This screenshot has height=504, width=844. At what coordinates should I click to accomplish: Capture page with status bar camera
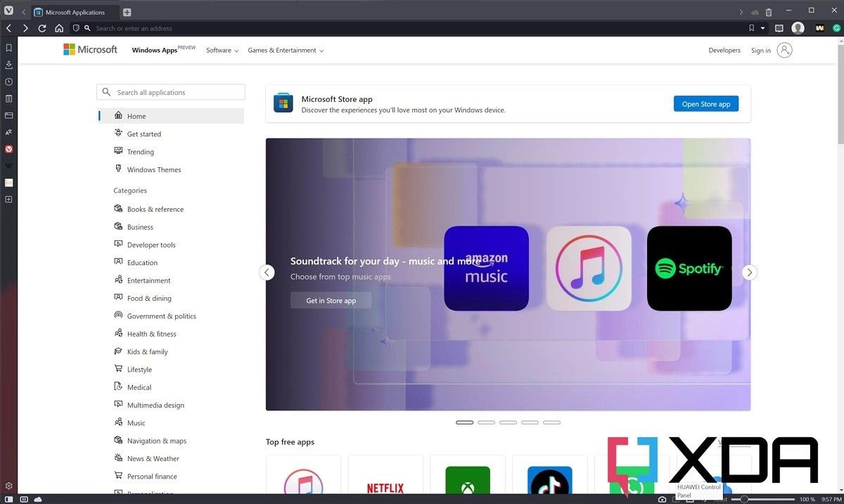point(663,499)
